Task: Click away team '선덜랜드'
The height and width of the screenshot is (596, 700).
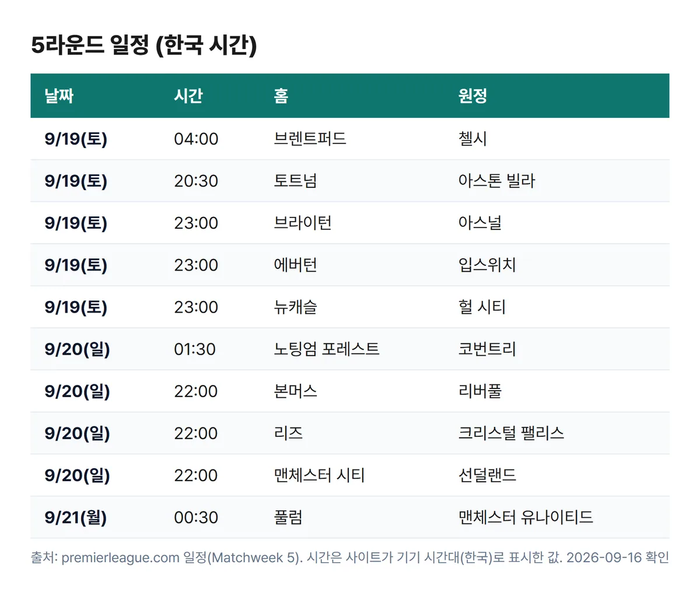Action: point(487,475)
